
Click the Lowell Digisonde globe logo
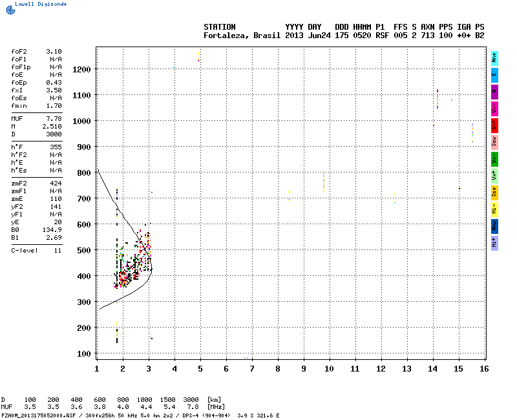[10, 10]
